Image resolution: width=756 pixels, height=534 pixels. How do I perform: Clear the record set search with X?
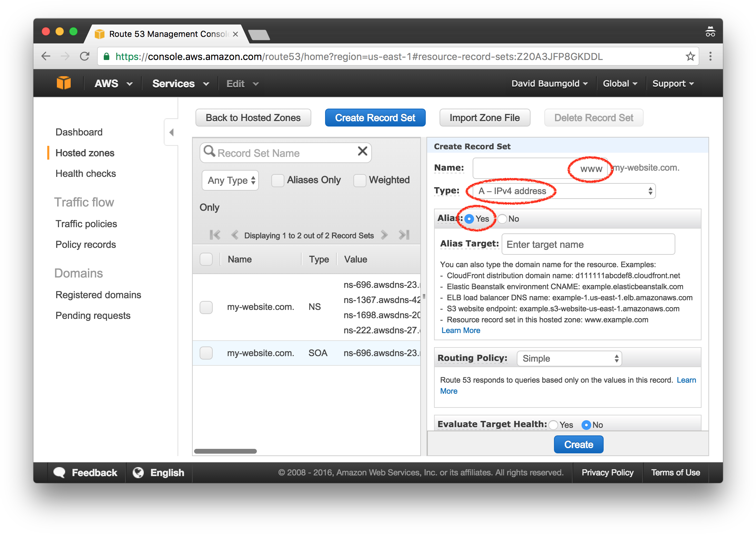click(x=362, y=151)
